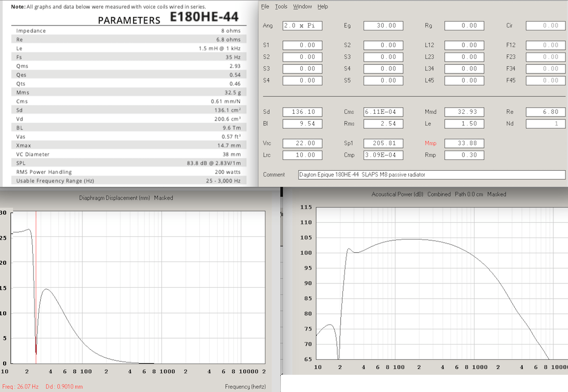Click the Impedance 8 ohms row

(128, 31)
